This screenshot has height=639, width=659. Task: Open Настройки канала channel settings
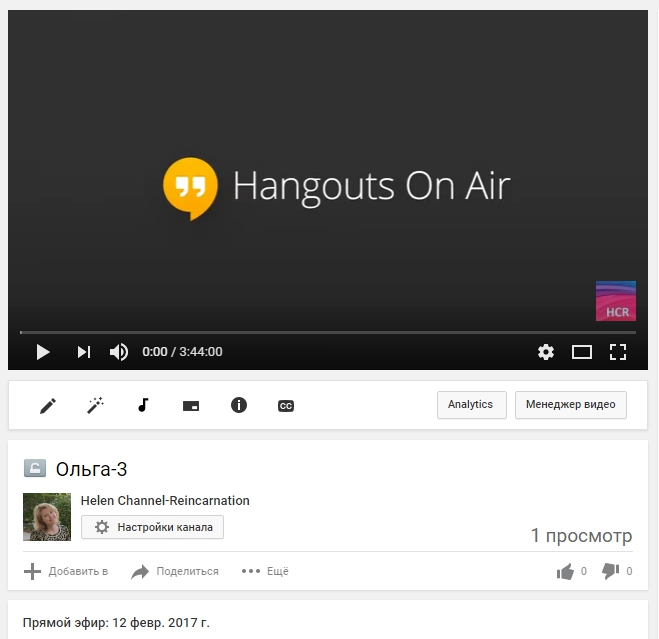(152, 527)
